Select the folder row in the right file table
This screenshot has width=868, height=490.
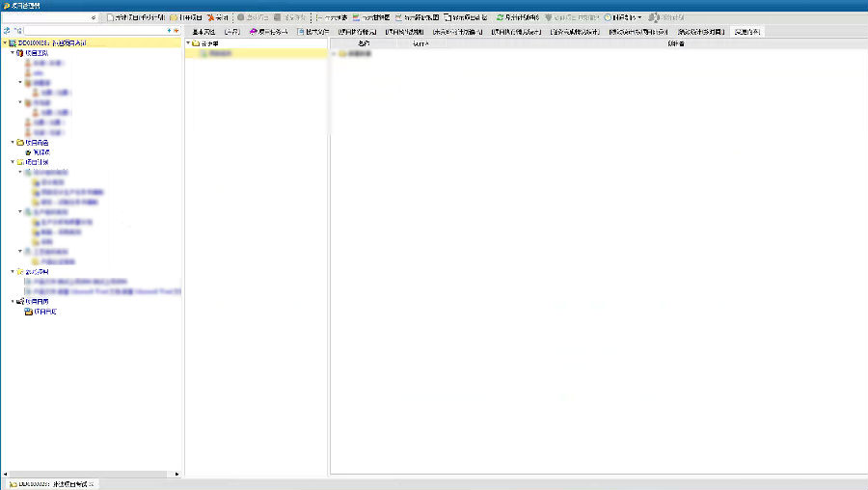pos(356,54)
